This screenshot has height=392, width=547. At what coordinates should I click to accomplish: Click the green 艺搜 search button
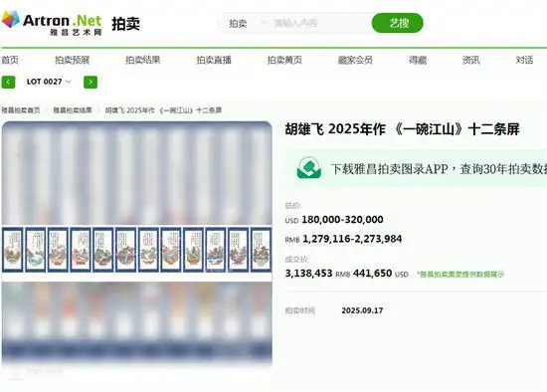click(x=398, y=23)
